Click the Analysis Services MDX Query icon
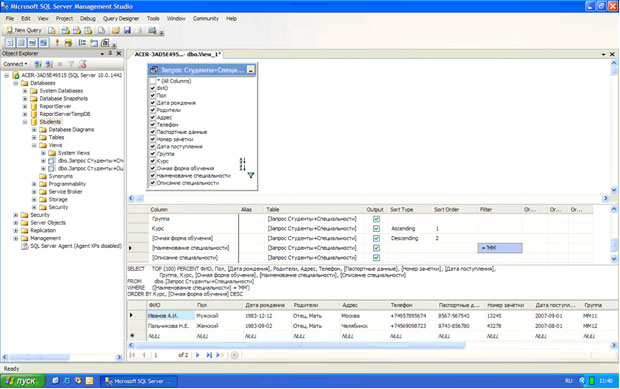 [x=66, y=30]
